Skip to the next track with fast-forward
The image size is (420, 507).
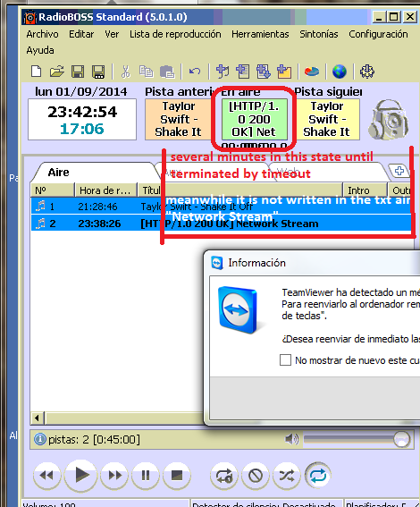point(114,476)
